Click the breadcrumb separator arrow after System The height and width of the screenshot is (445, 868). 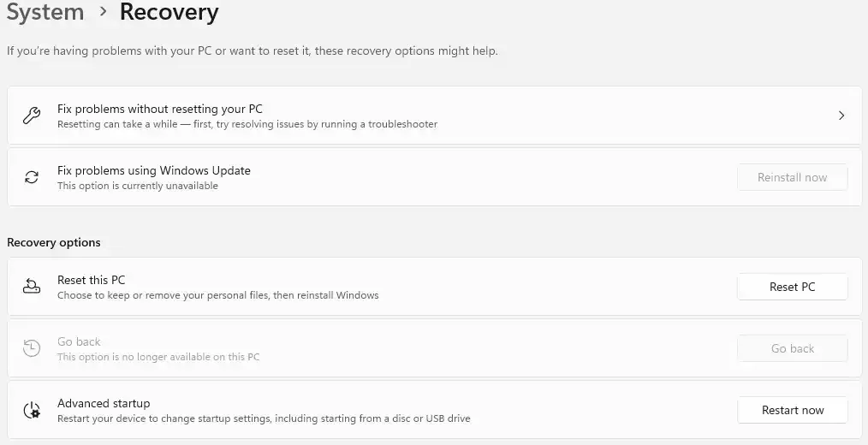103,13
